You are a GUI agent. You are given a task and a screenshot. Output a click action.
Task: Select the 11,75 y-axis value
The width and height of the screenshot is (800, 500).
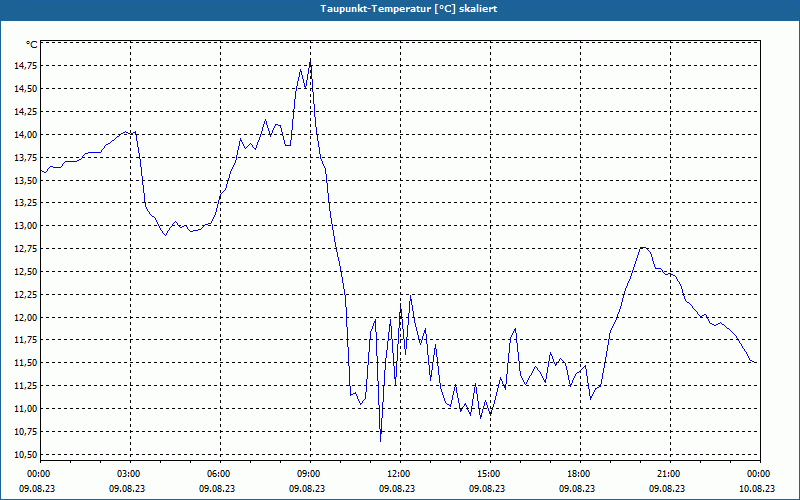pyautogui.click(x=27, y=340)
